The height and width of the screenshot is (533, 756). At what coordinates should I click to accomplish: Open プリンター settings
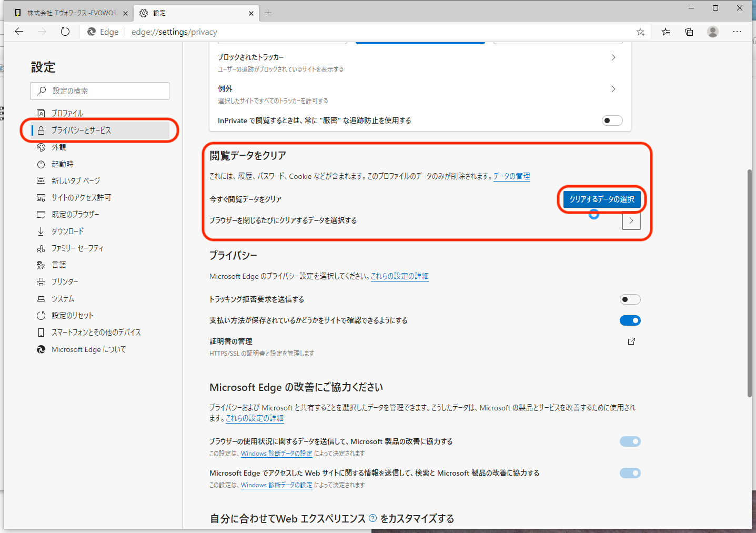click(100, 281)
